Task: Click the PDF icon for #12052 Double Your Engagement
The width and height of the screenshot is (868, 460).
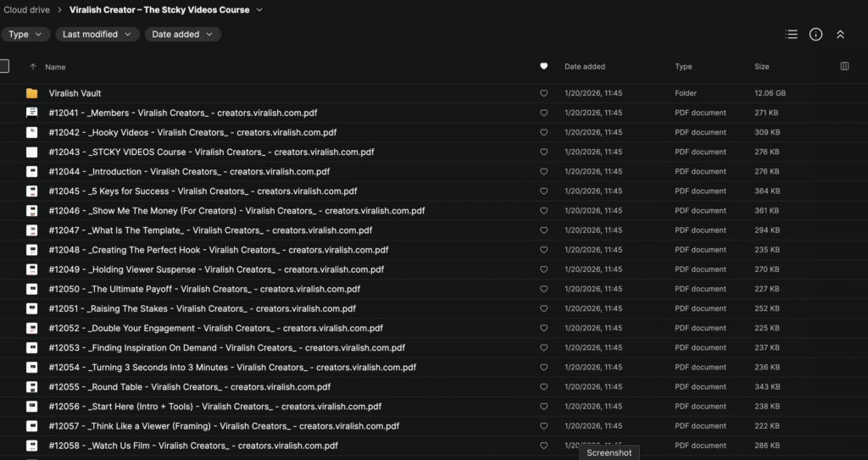Action: point(32,328)
